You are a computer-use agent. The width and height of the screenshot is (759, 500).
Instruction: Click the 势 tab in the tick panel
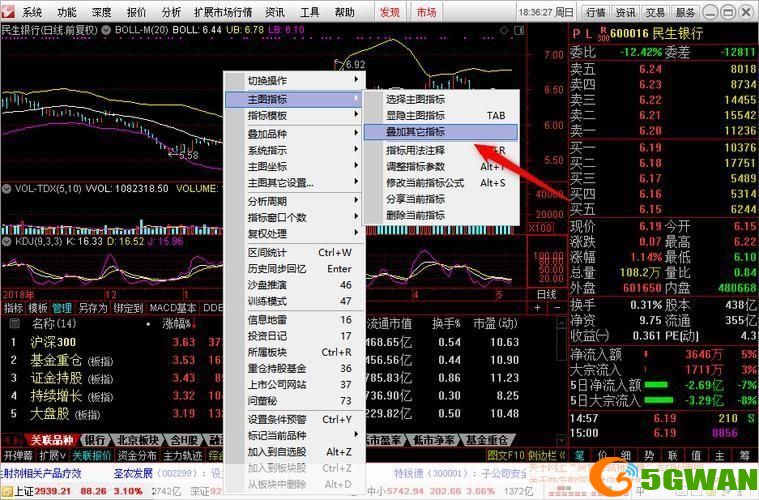click(649, 455)
